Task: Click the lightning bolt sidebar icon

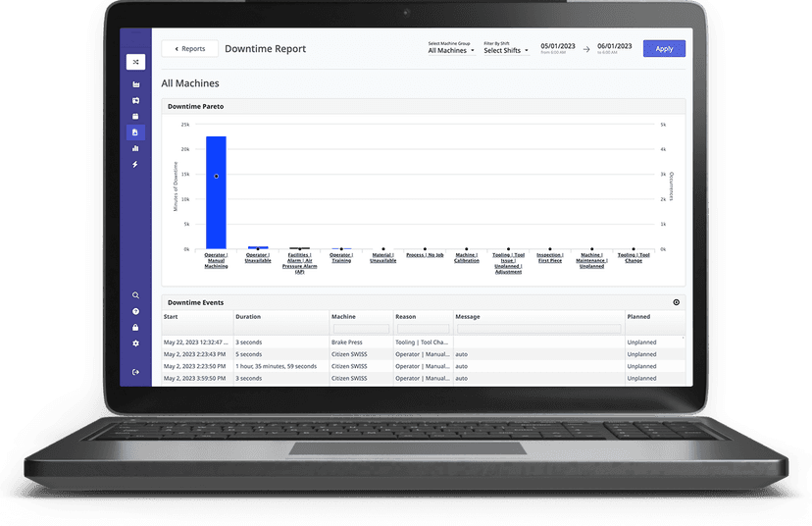Action: click(135, 165)
